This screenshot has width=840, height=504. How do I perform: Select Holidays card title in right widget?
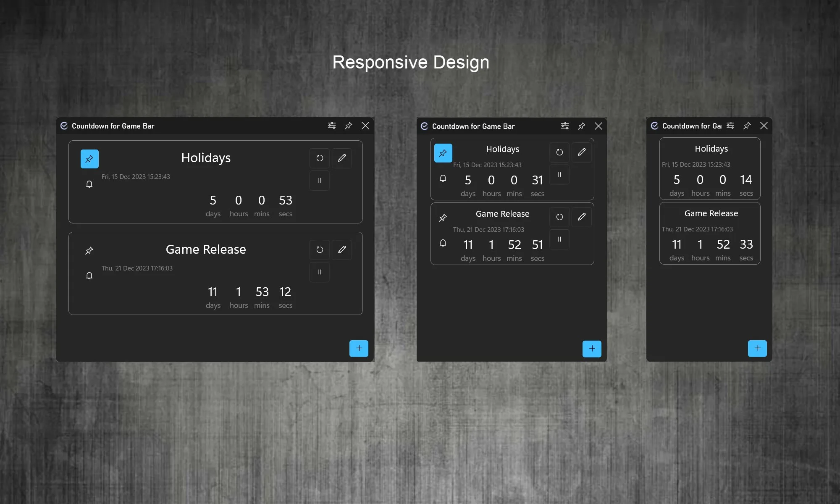click(711, 149)
